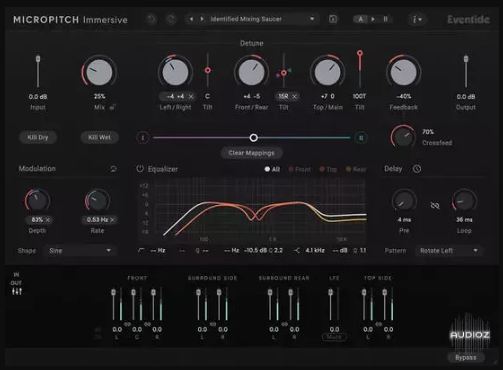The width and height of the screenshot is (503, 370).
Task: Click the undo arrow icon in header
Action: [x=152, y=19]
